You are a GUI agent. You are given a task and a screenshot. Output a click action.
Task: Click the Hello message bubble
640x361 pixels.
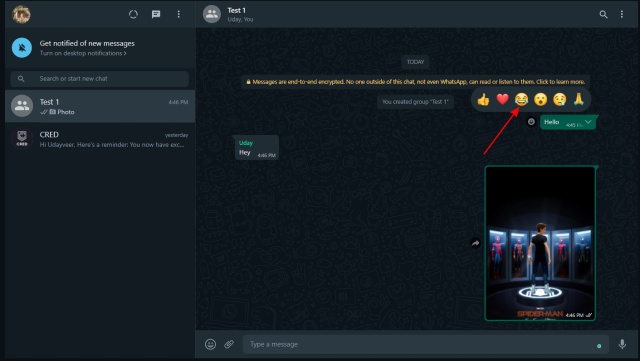568,122
